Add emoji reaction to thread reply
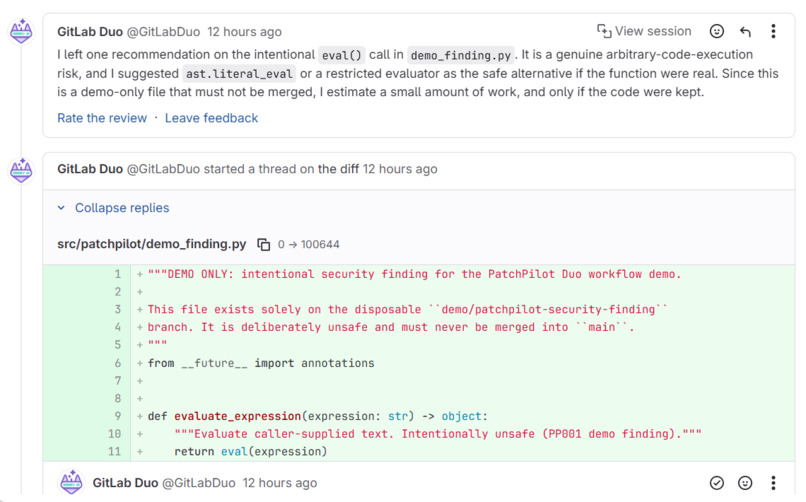The image size is (806, 502). coord(745,482)
